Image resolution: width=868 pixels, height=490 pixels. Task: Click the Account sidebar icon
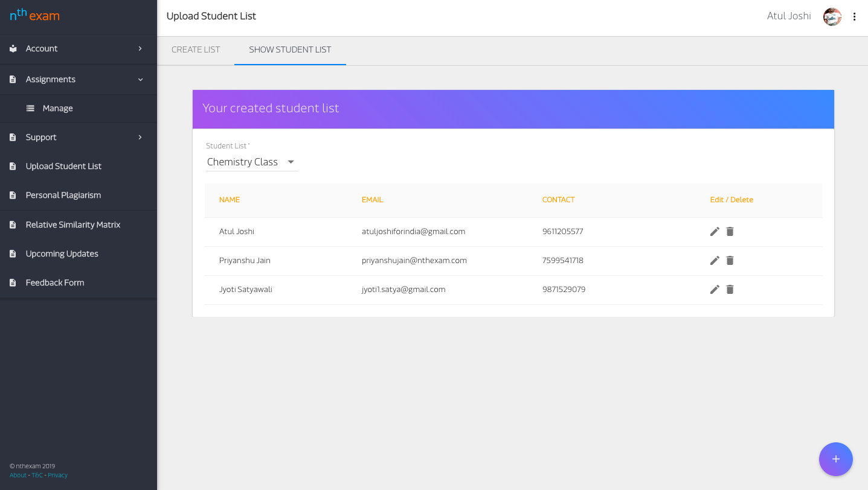(13, 48)
